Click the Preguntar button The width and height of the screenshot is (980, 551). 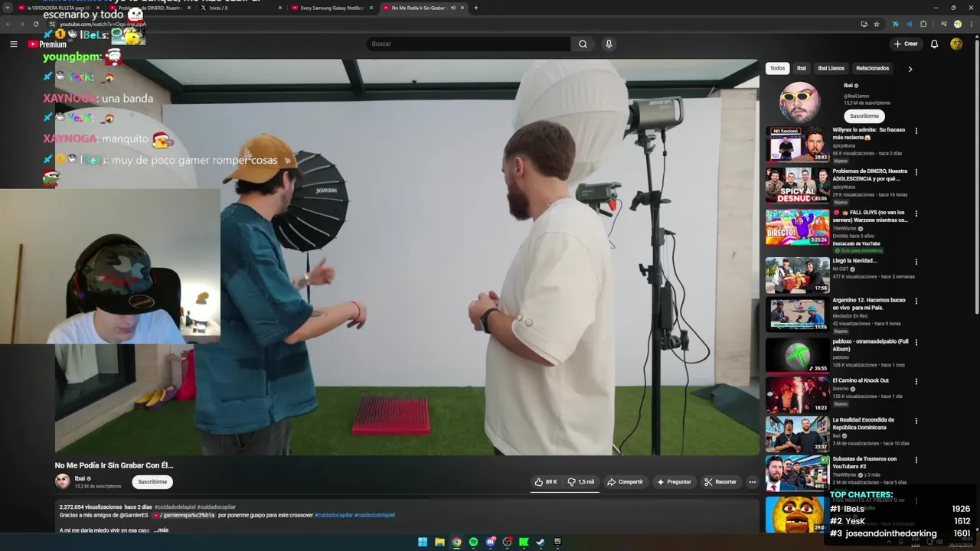pyautogui.click(x=674, y=482)
